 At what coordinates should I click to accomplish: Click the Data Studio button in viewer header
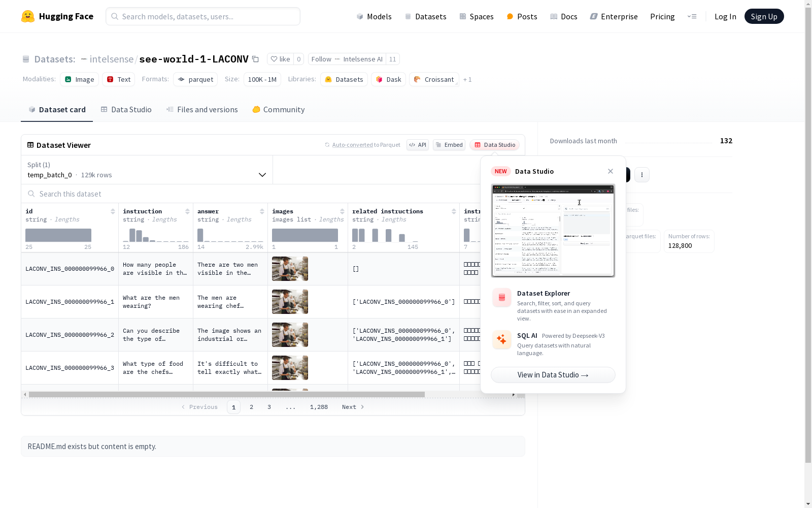point(494,145)
